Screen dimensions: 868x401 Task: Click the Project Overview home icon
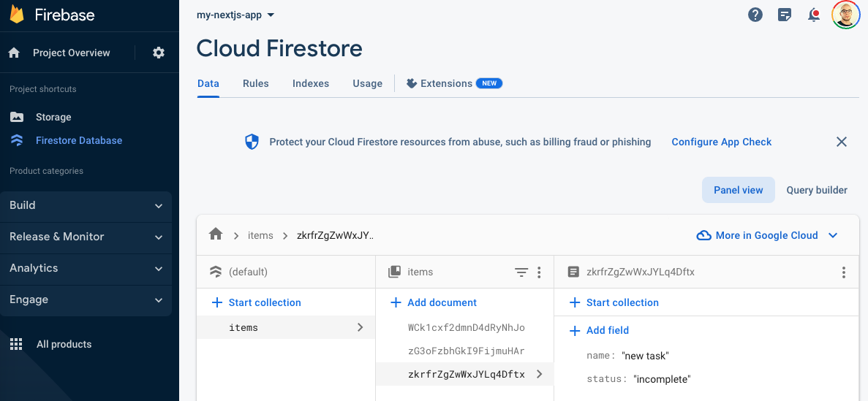[x=14, y=53]
